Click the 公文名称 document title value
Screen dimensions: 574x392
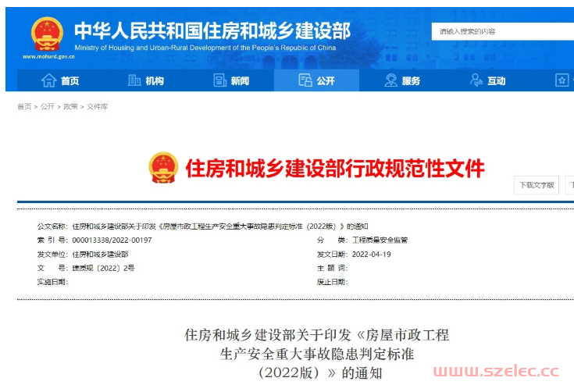pyautogui.click(x=220, y=226)
